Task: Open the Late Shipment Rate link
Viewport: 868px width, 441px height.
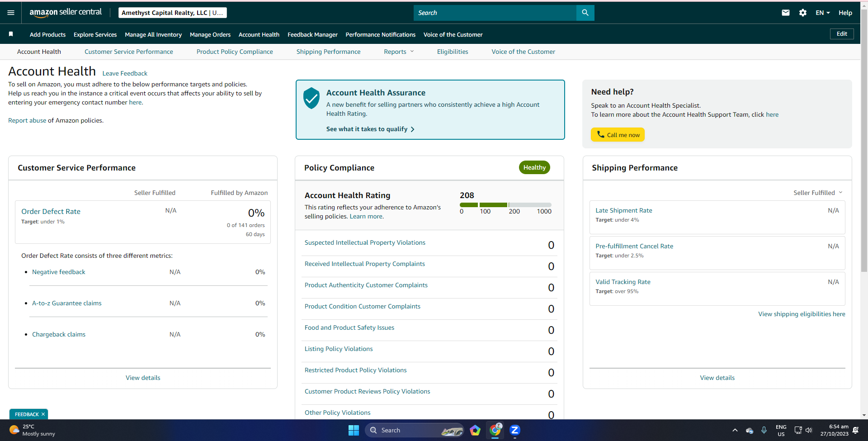Action: tap(624, 210)
